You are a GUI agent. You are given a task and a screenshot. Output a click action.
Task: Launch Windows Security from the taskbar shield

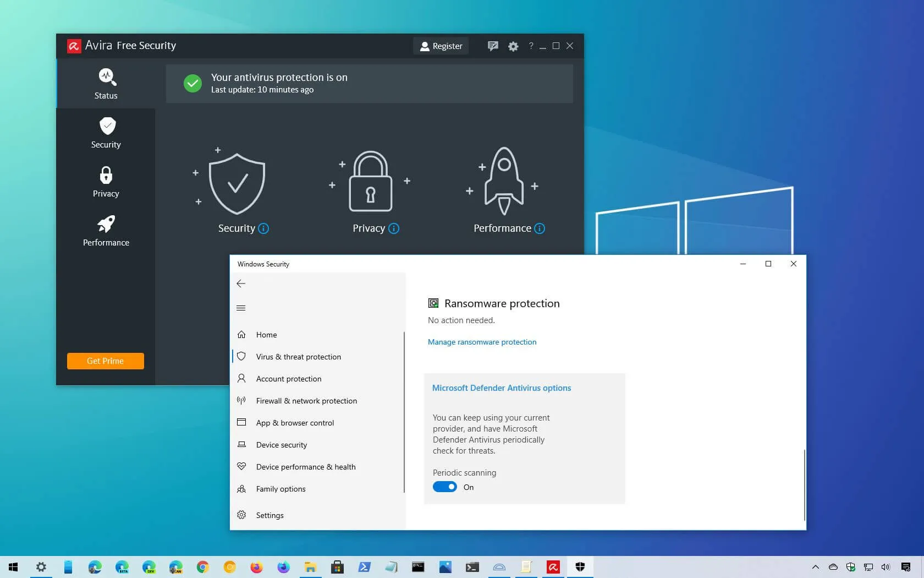point(580,567)
